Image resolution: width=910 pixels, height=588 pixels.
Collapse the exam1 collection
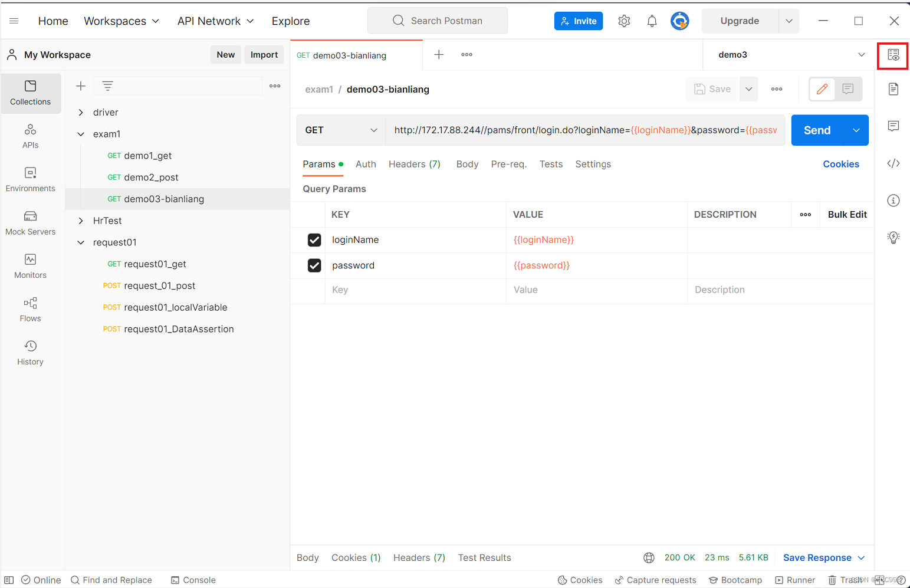[x=81, y=134]
